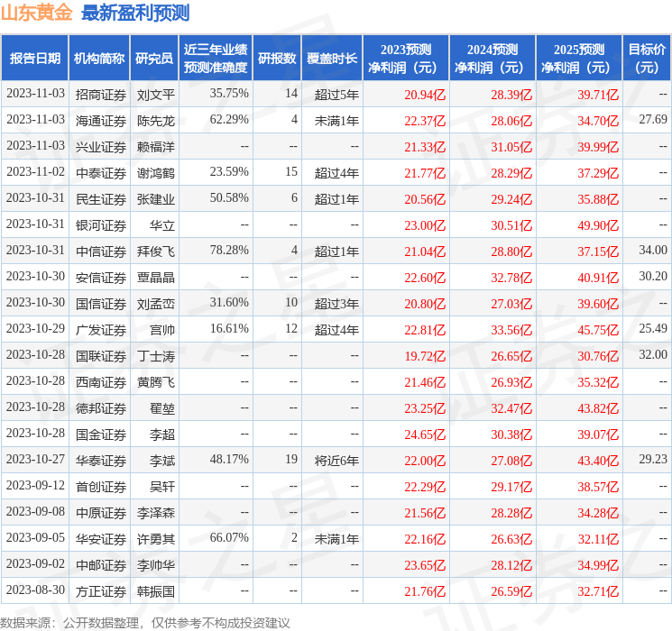Click the 中信证券 institution cell
Viewport: 672px width, 631px height.
101,251
